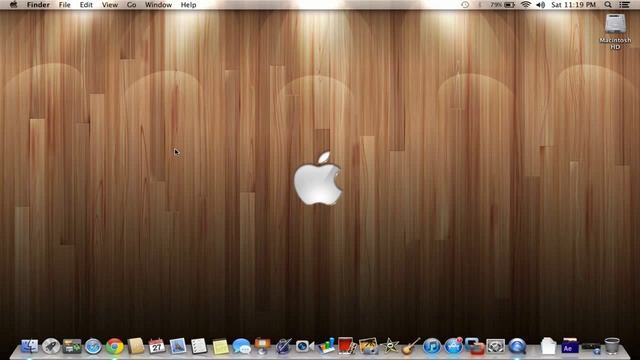Open the Edit menu
The image size is (640, 360).
[86, 5]
